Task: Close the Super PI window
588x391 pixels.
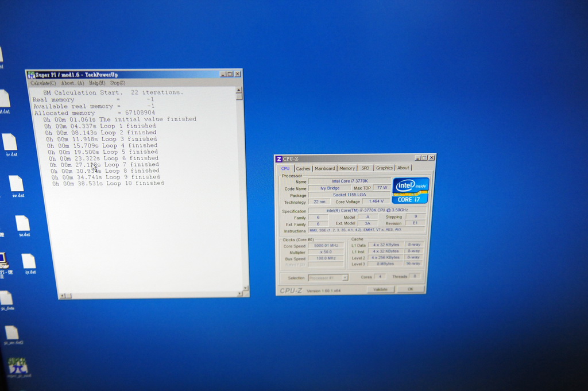Action: (x=237, y=74)
